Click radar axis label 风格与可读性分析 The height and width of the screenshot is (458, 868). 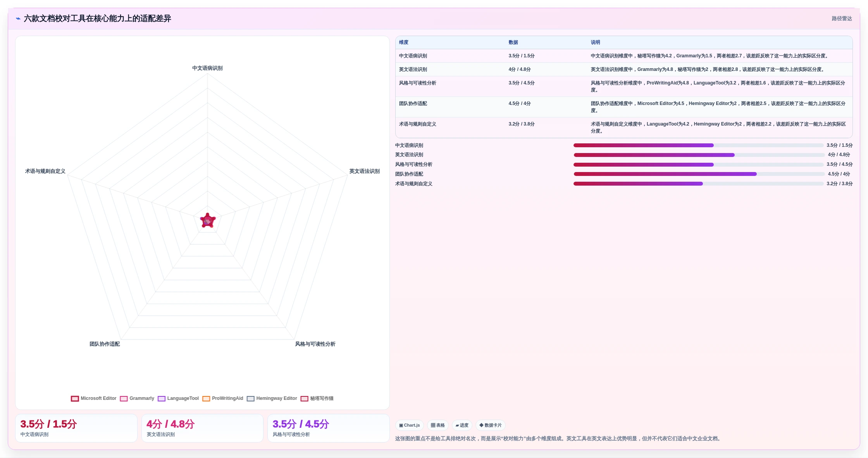[315, 344]
